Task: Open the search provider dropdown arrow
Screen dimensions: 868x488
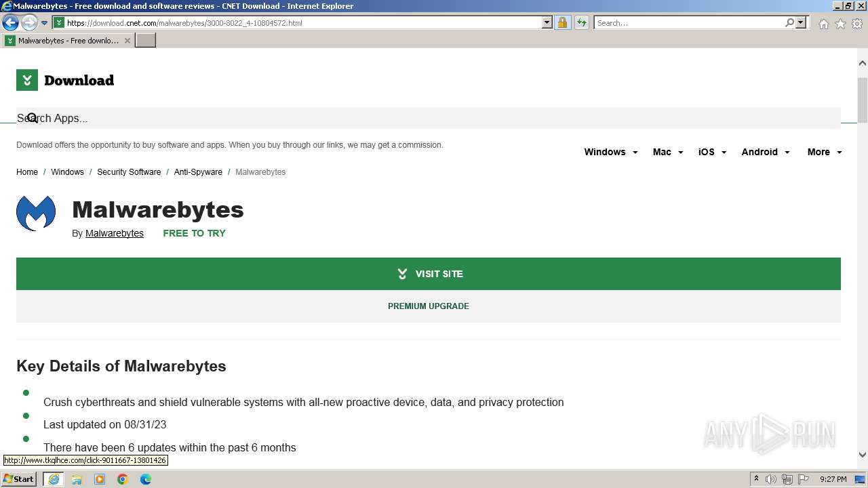Action: [801, 22]
